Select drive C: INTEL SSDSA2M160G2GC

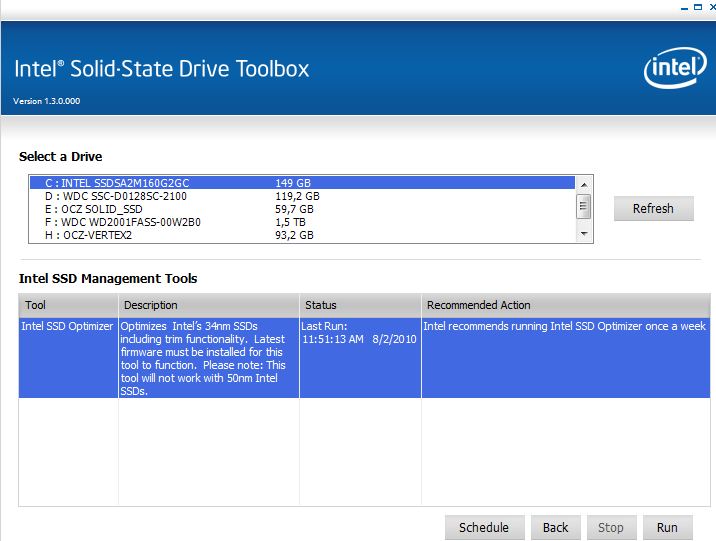(x=302, y=183)
